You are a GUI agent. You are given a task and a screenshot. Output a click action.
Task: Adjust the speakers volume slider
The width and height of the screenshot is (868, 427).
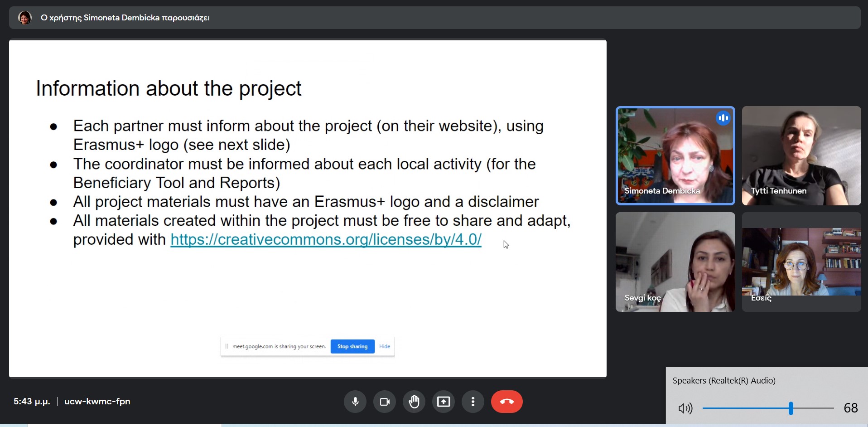coord(791,408)
